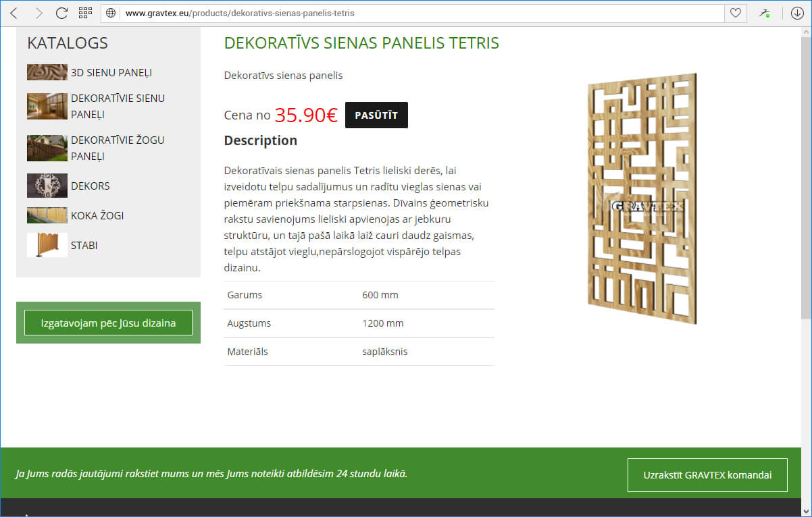Bookmark the page with the heart icon
The image size is (812, 517).
pyautogui.click(x=735, y=13)
